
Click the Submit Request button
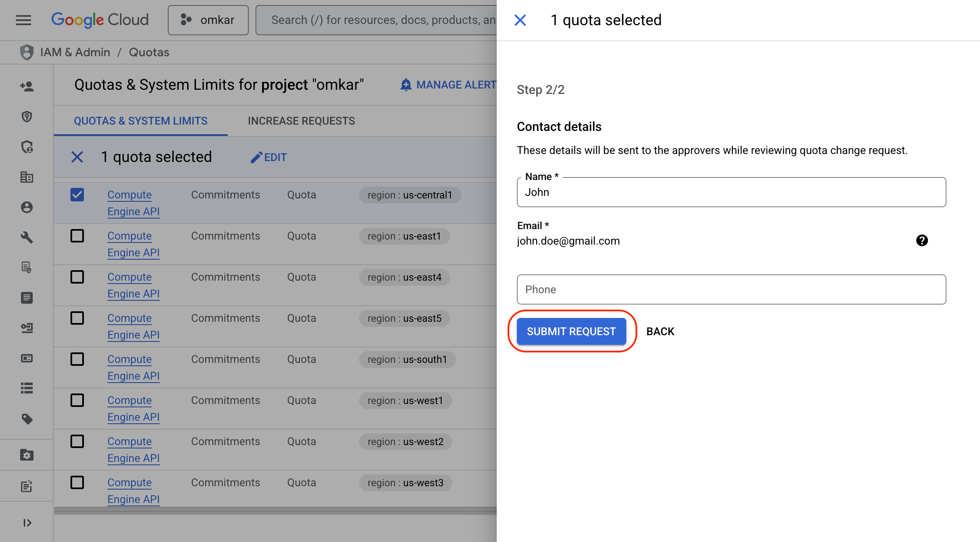pos(571,331)
